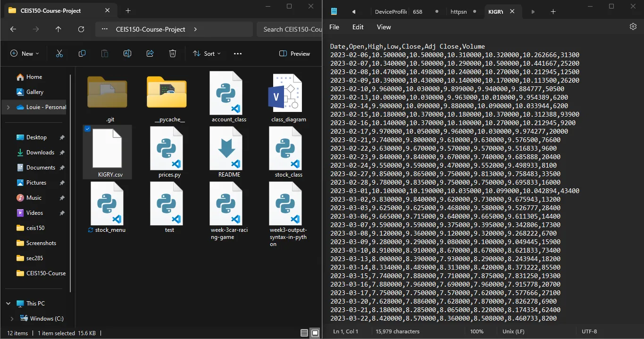Open Notepad File menu
The image size is (644, 339).
pyautogui.click(x=334, y=27)
